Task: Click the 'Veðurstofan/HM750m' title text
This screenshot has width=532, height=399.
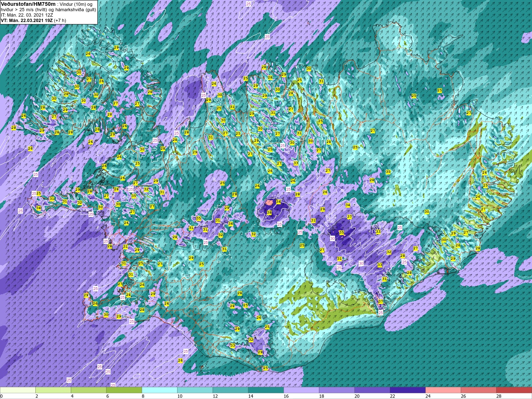Action: (28, 4)
